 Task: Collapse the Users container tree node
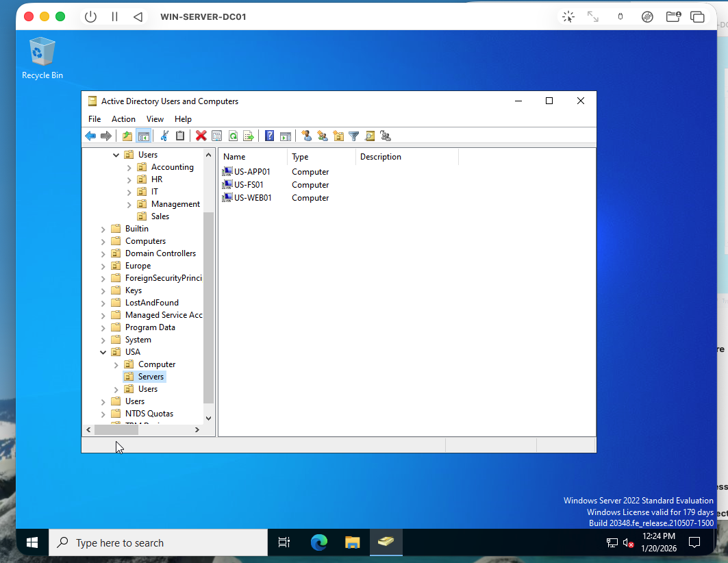115,154
